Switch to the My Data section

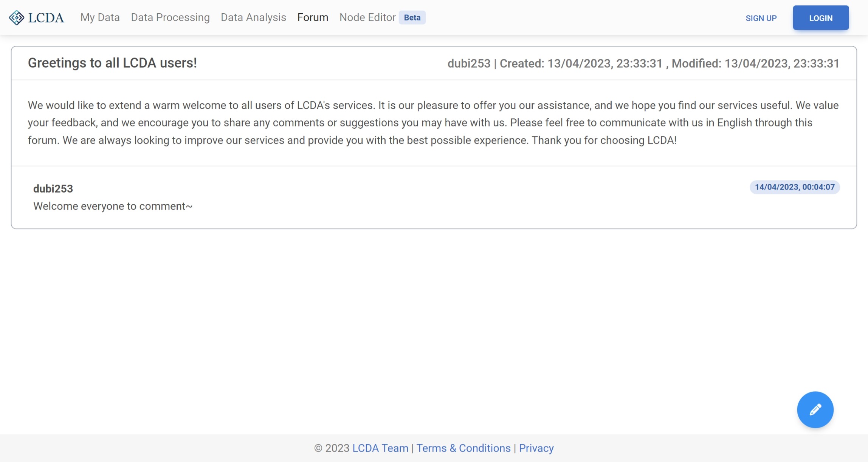click(x=100, y=17)
